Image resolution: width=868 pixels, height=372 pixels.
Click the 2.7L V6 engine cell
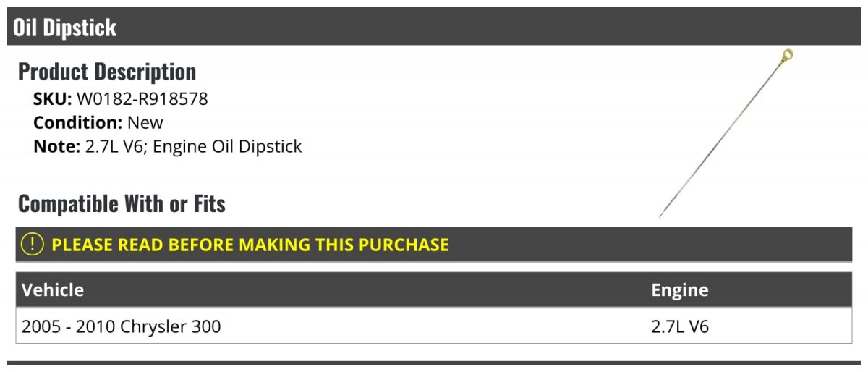tap(680, 326)
